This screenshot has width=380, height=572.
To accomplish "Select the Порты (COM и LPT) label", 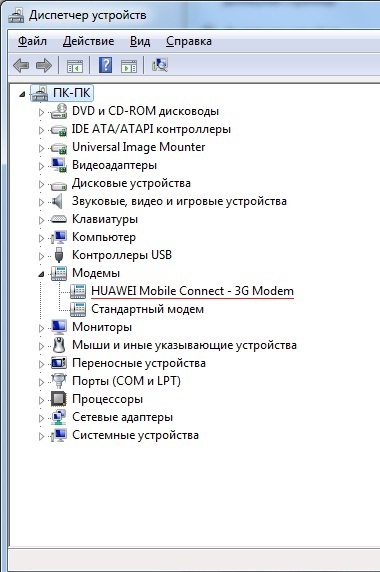I will point(126,381).
